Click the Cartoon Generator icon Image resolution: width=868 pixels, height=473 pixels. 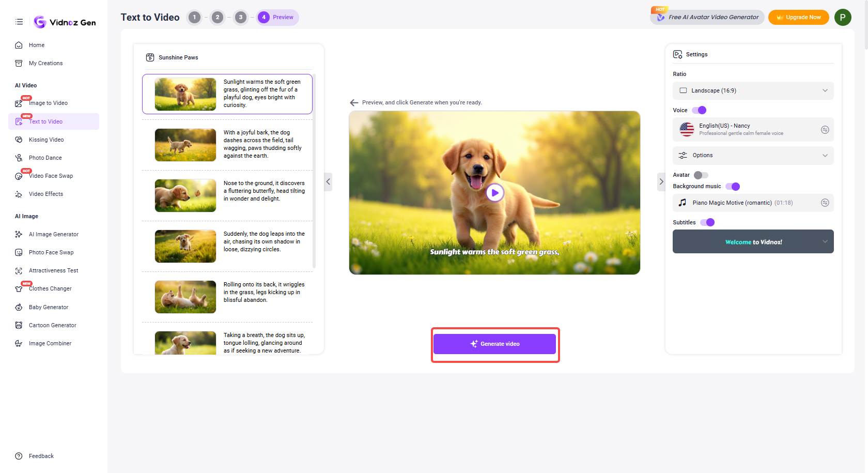(19, 325)
